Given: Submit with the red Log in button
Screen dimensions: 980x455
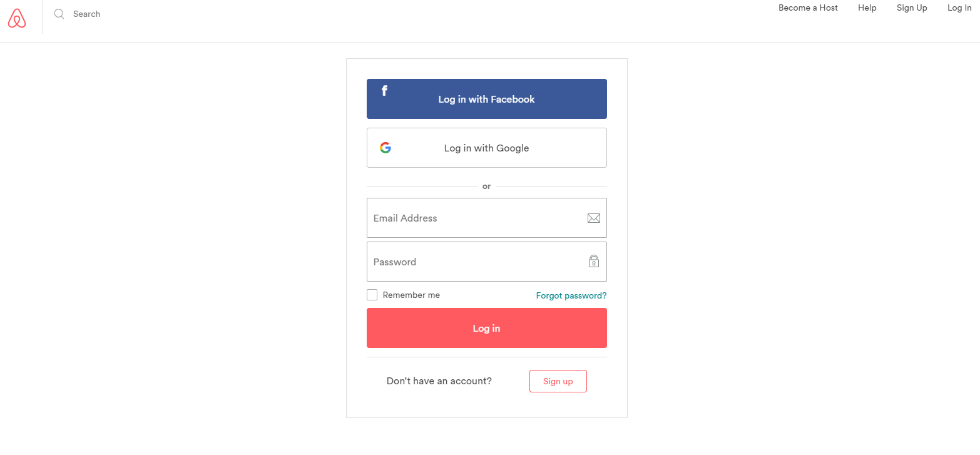Looking at the screenshot, I should pyautogui.click(x=486, y=328).
